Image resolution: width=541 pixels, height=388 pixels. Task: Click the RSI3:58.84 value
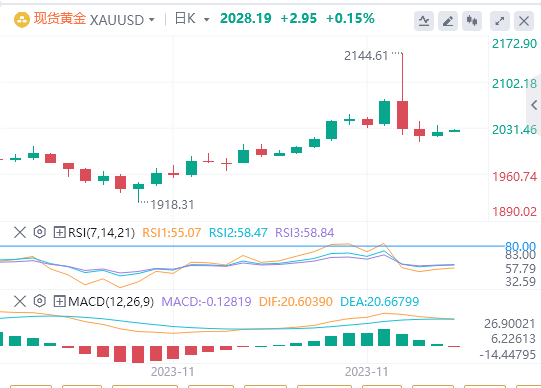[305, 233]
